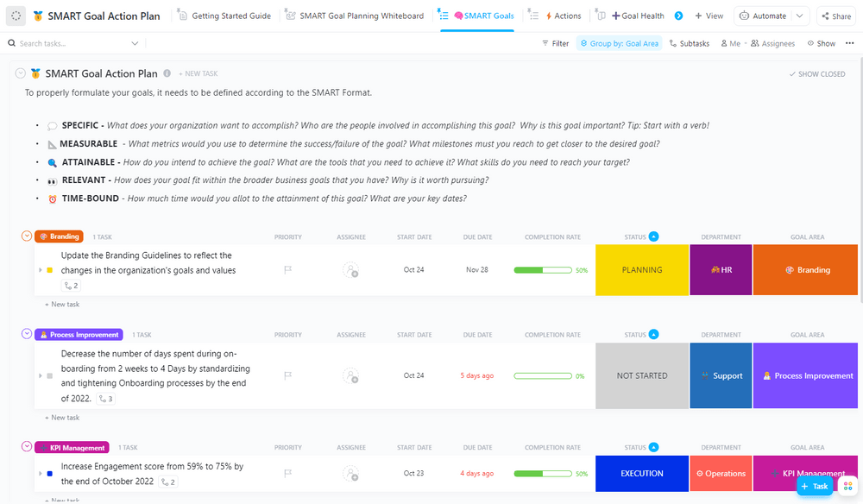The width and height of the screenshot is (863, 504).
Task: Open the Automate robot button
Action: (x=762, y=16)
